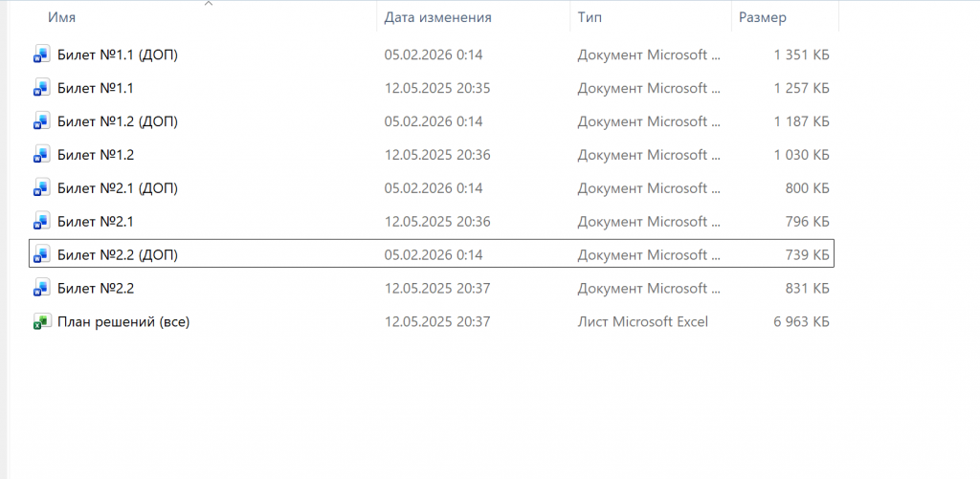Click Excel icon of План решений (все)
This screenshot has width=980, height=479.
pos(41,322)
